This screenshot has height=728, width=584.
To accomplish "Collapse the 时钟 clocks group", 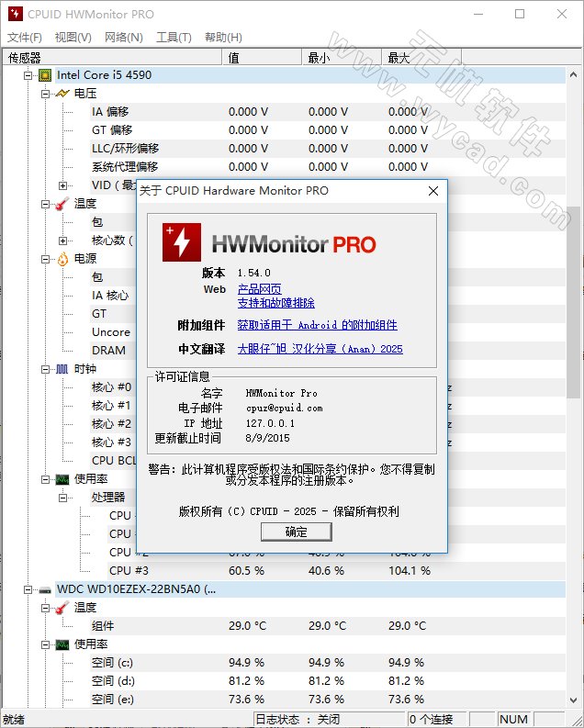I will (45, 370).
